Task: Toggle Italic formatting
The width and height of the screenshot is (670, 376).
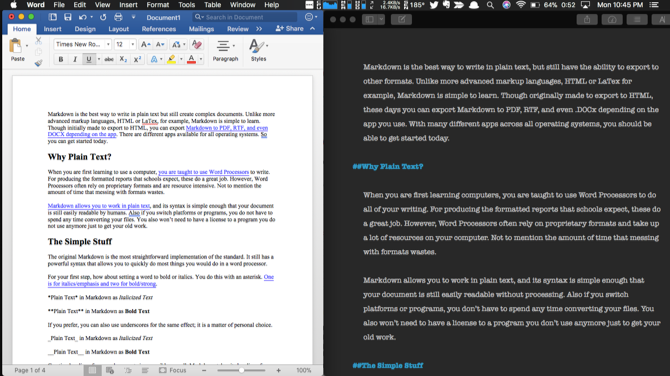Action: (75, 59)
